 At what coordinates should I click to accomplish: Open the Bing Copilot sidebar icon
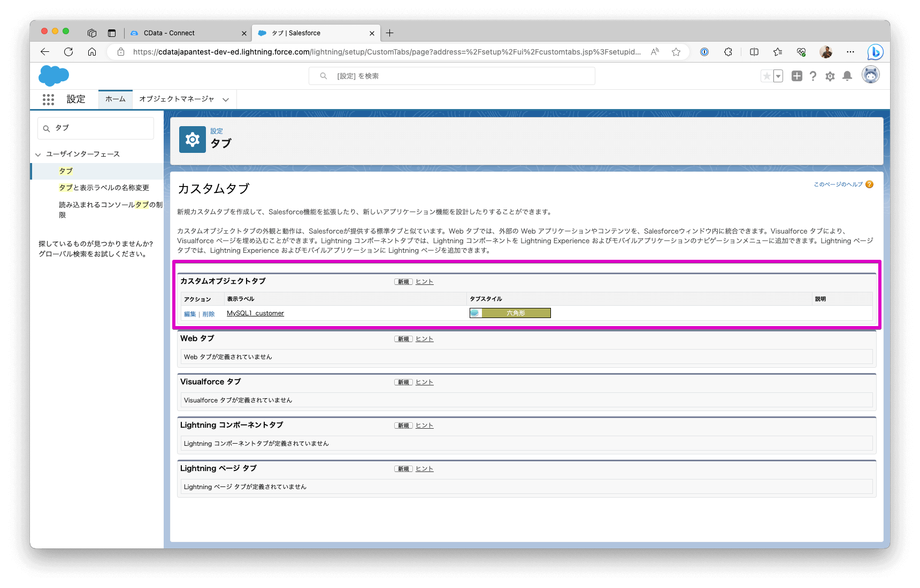tap(875, 52)
